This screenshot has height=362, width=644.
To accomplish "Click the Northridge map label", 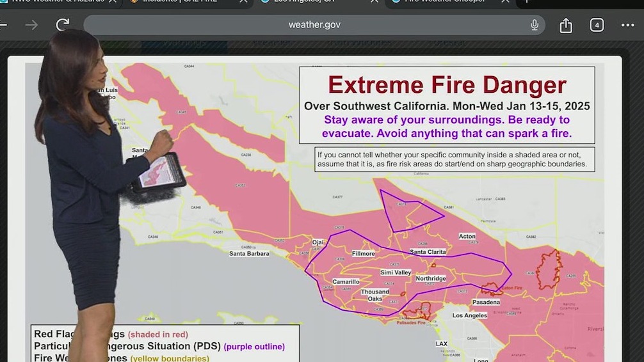I will click(430, 279).
